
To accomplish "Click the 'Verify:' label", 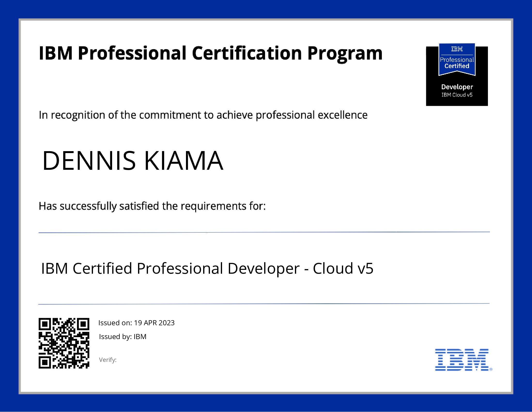I will coord(108,360).
